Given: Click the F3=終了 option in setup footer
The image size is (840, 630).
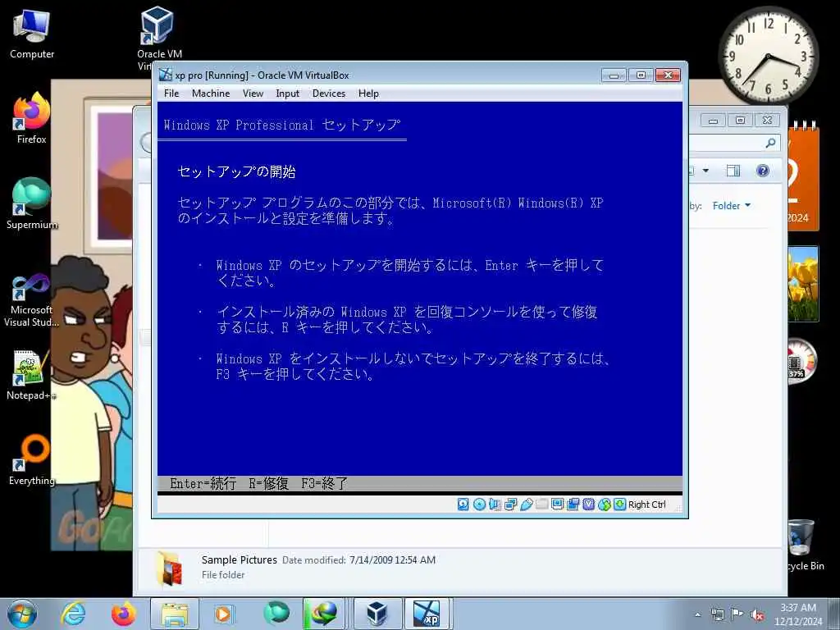Looking at the screenshot, I should click(x=324, y=484).
